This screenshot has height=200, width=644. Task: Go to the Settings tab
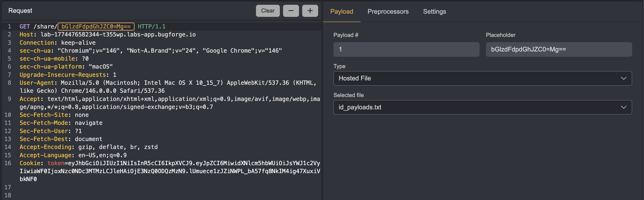point(434,11)
